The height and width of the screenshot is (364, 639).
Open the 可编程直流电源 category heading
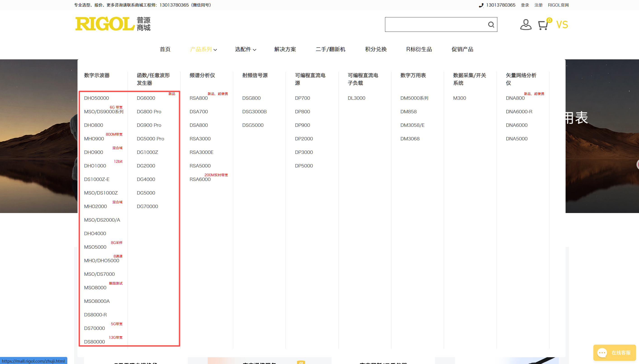(310, 79)
